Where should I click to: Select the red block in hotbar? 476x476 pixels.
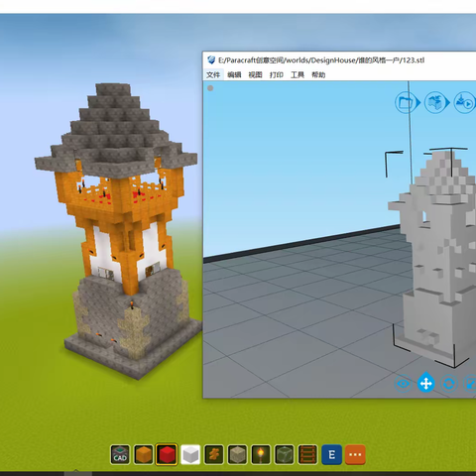tap(167, 454)
